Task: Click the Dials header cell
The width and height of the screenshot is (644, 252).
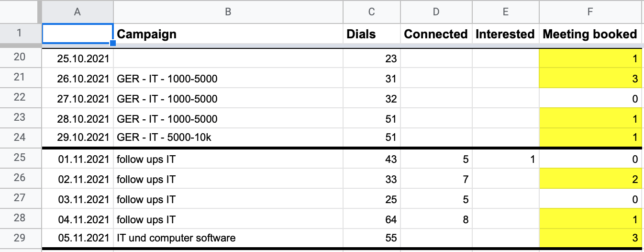Action: [372, 34]
